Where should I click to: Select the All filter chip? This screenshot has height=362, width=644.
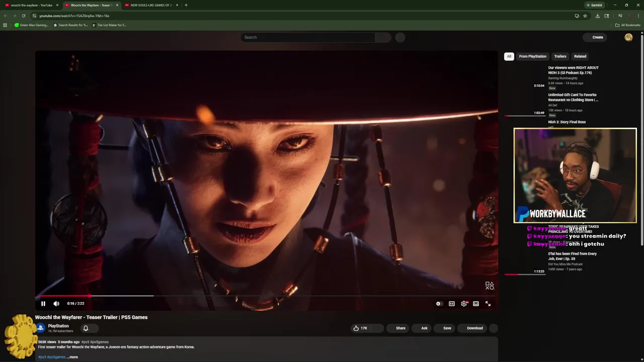(x=509, y=56)
